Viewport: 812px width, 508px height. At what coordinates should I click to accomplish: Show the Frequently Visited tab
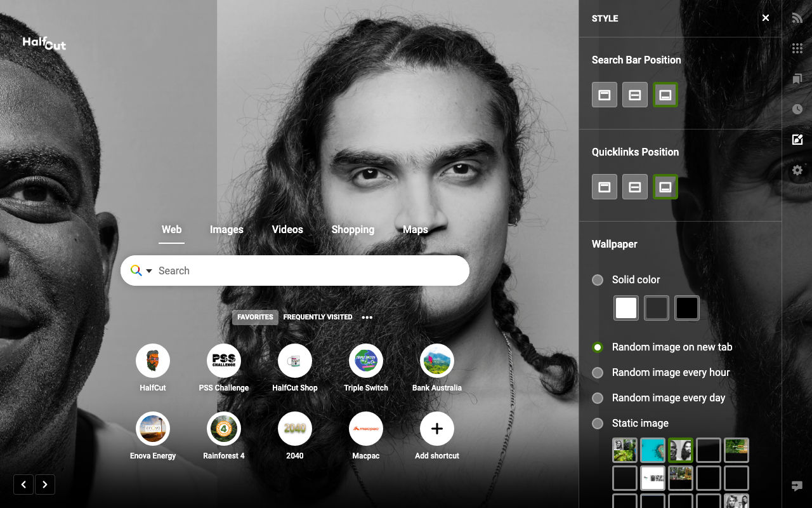pos(318,317)
